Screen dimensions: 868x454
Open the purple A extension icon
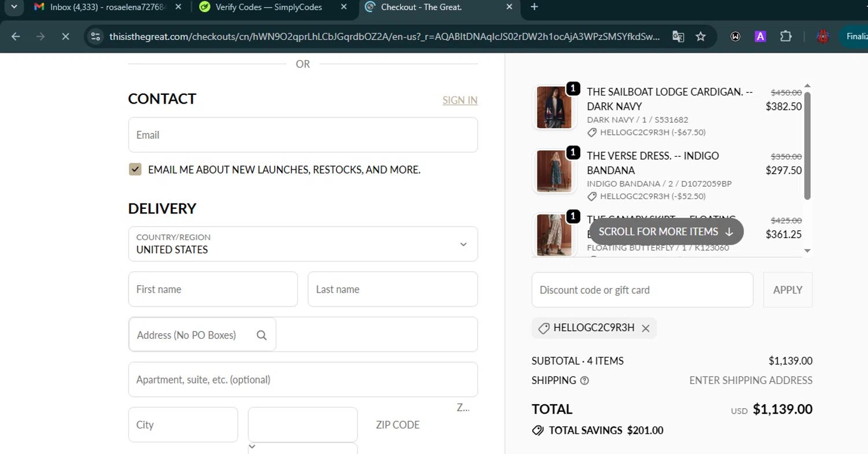760,36
